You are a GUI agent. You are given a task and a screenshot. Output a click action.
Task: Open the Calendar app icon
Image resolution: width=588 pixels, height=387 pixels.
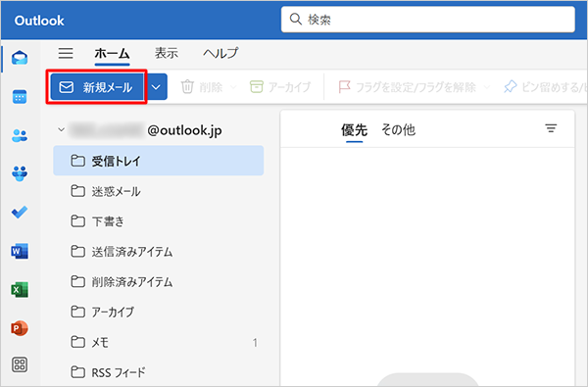point(20,97)
